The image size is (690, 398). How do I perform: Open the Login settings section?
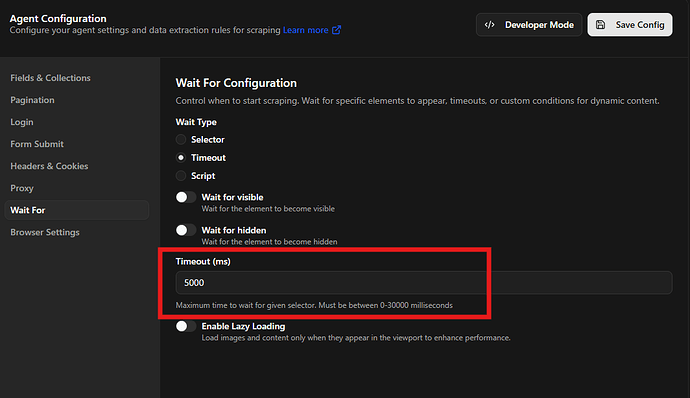[x=22, y=122]
